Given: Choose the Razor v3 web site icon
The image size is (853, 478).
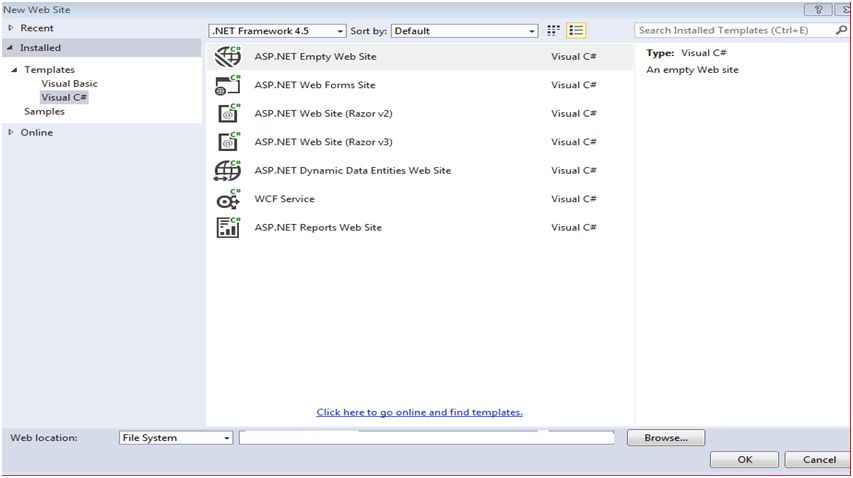Looking at the screenshot, I should pos(228,142).
